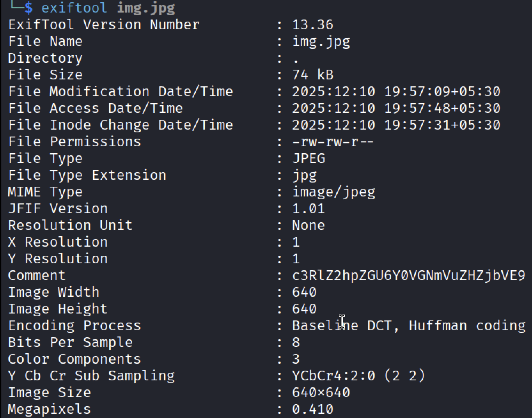532x418 pixels.
Task: Click the File Inode Change Date/Time value
Action: click(x=396, y=125)
